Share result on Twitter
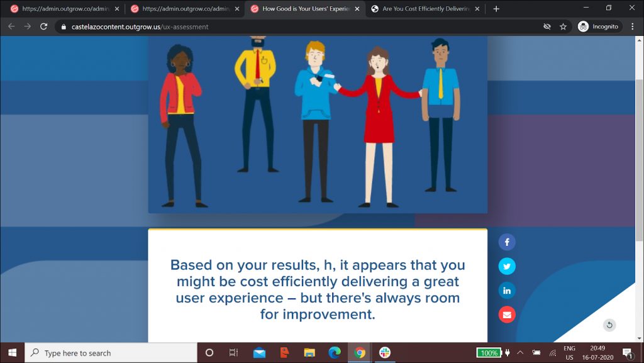The width and height of the screenshot is (644, 363). pyautogui.click(x=507, y=266)
